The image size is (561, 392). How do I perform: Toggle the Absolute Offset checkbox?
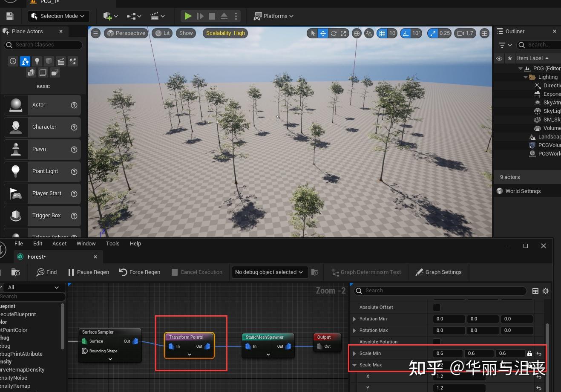point(437,307)
